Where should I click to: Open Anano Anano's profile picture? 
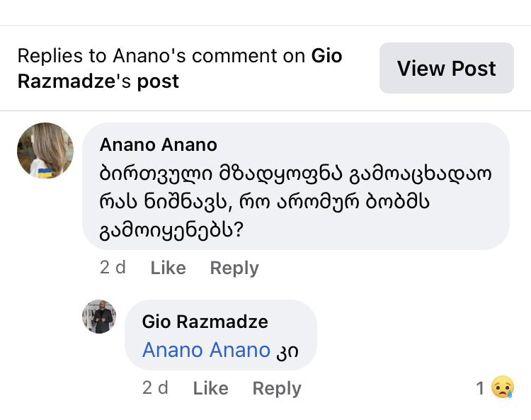coord(45,151)
